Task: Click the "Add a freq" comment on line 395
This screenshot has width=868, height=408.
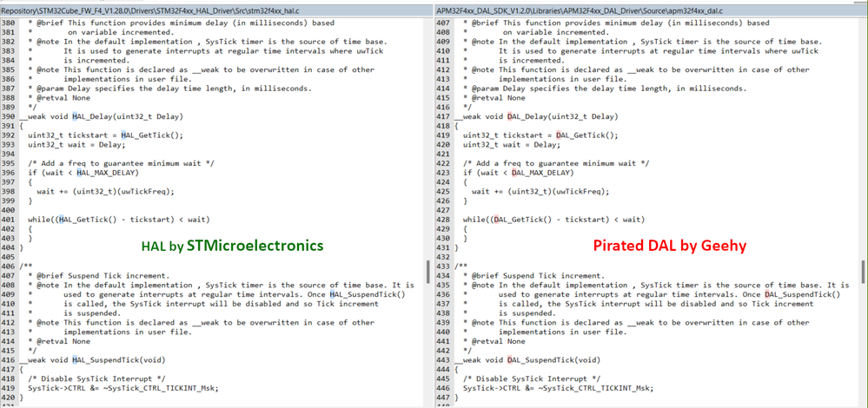Action: pyautogui.click(x=121, y=164)
